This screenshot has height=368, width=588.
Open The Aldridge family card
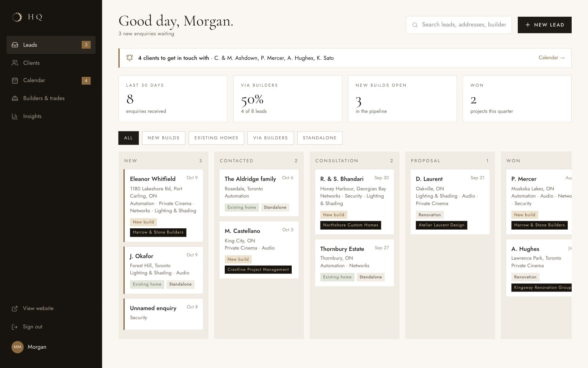pos(259,193)
